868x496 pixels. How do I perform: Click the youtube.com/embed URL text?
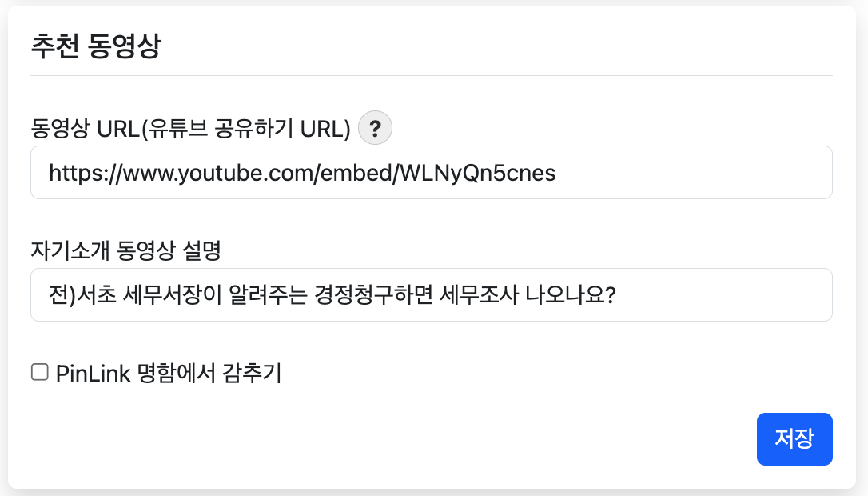coord(302,173)
